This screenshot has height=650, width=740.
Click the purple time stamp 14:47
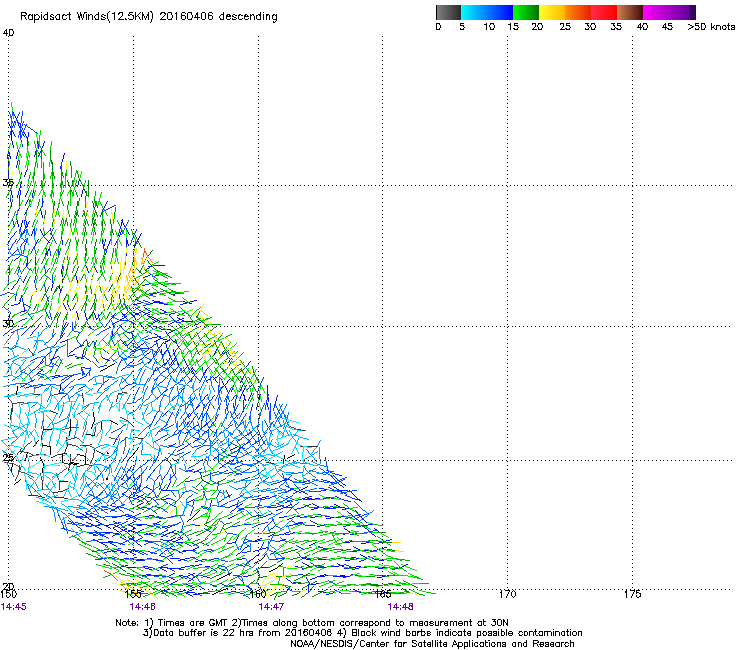tap(271, 607)
